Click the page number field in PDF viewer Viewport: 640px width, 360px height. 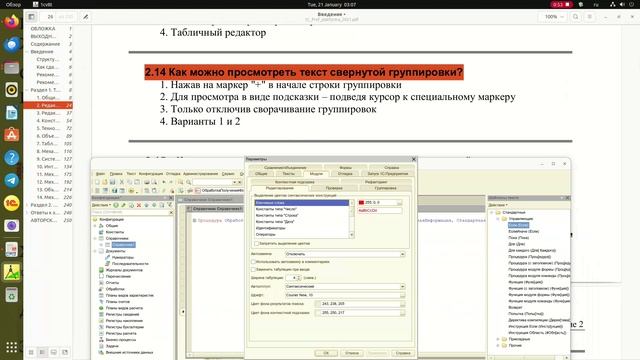coord(50,17)
